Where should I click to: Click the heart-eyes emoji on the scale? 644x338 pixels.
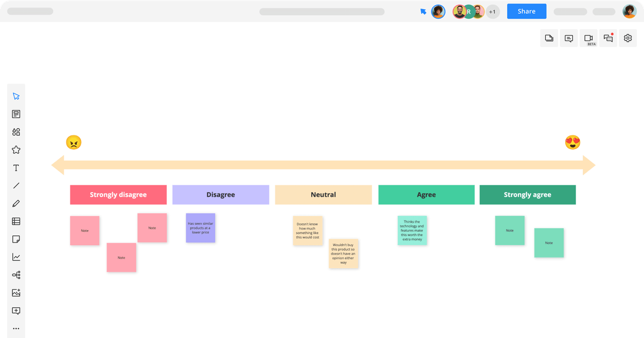click(573, 143)
